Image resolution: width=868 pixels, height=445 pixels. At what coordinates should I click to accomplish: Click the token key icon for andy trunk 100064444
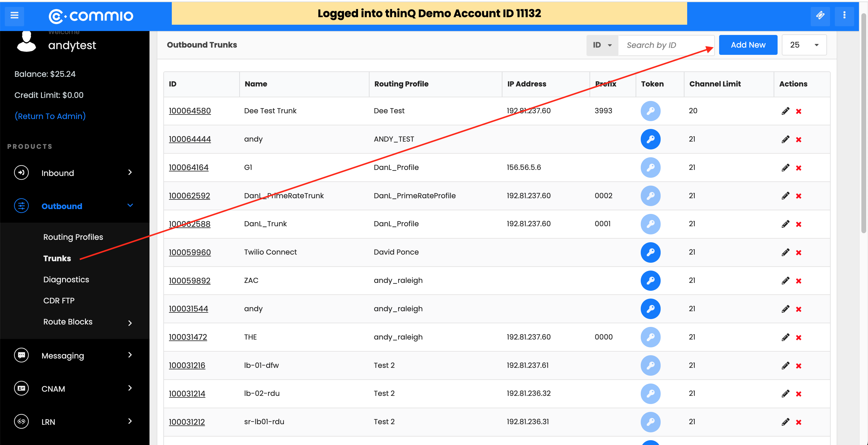click(651, 139)
